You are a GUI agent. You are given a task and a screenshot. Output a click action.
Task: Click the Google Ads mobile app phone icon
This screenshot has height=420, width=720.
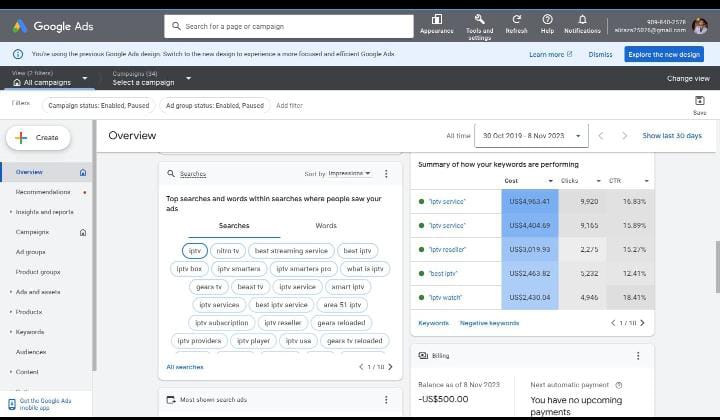click(12, 404)
